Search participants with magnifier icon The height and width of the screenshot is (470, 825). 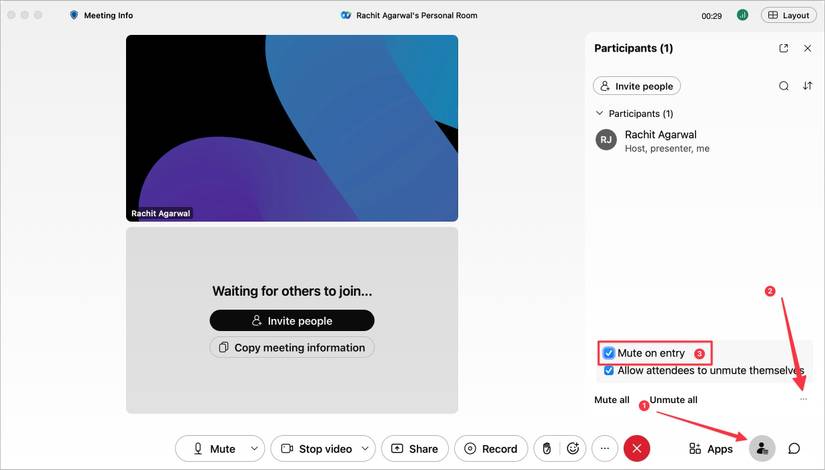tap(784, 86)
